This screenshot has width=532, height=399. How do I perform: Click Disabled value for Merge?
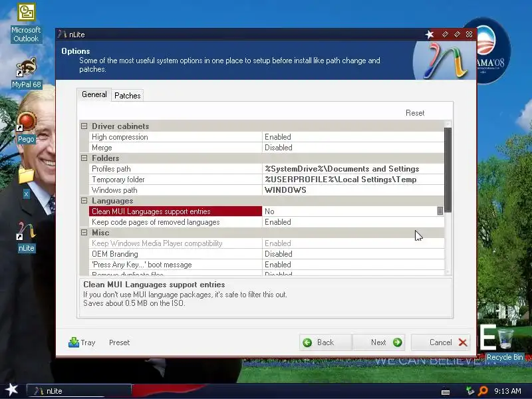coord(353,148)
